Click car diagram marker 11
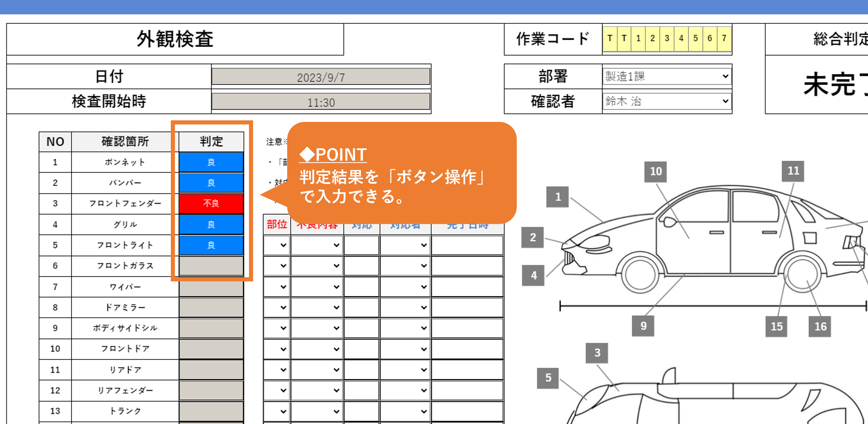This screenshot has width=868, height=424. point(793,171)
